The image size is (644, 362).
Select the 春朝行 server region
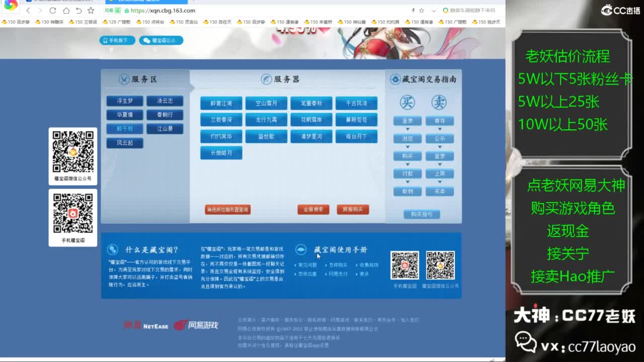pos(165,115)
